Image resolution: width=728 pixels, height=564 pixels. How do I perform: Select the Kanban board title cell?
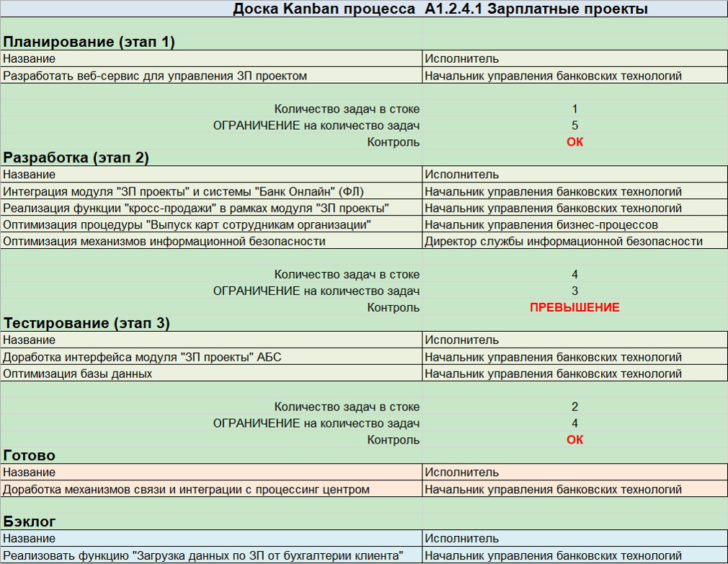pyautogui.click(x=440, y=9)
